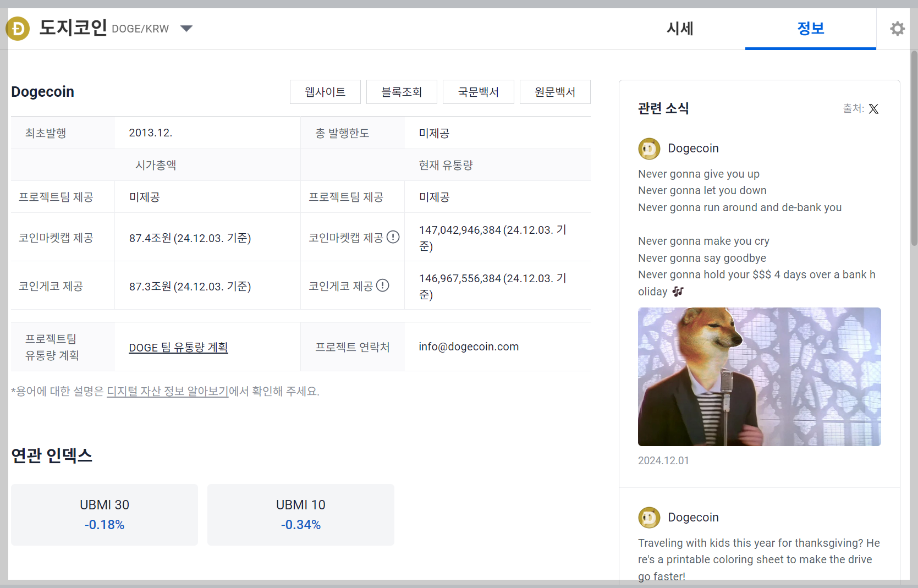Click the page vertical scrollbar
This screenshot has height=588, width=918.
tap(914, 149)
